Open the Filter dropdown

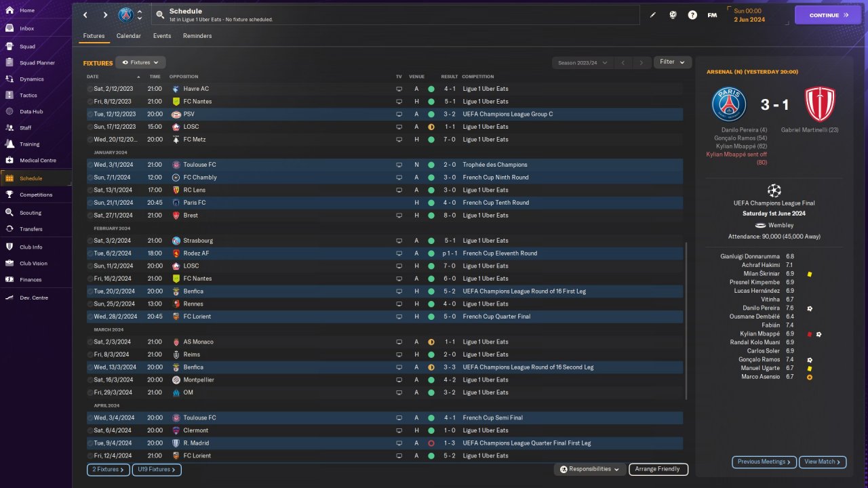[673, 62]
